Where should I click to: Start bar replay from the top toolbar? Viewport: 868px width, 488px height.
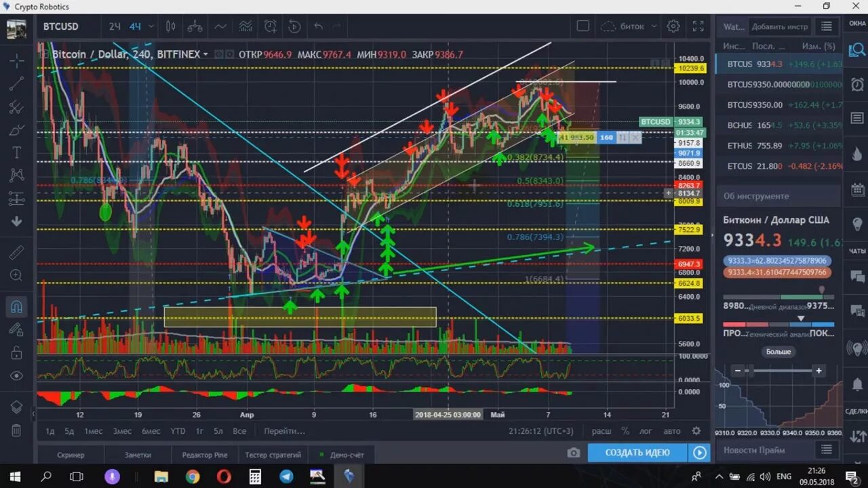[x=294, y=26]
